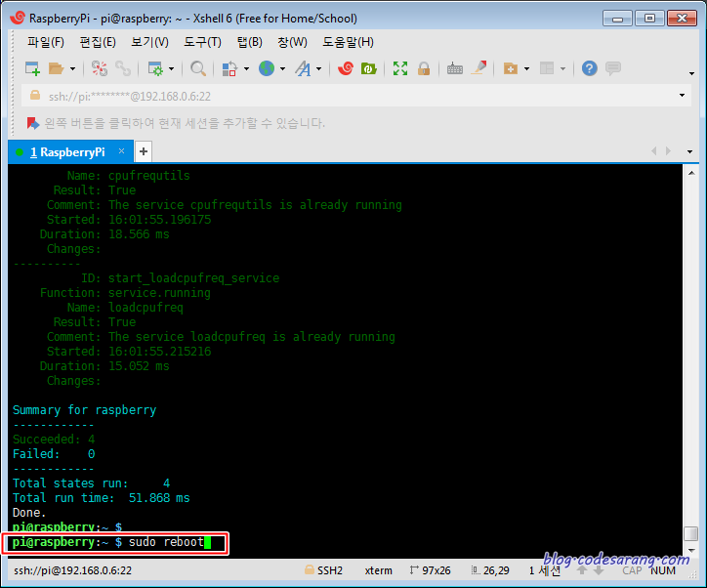
Task: Minimize the Xshell window
Action: click(617, 19)
